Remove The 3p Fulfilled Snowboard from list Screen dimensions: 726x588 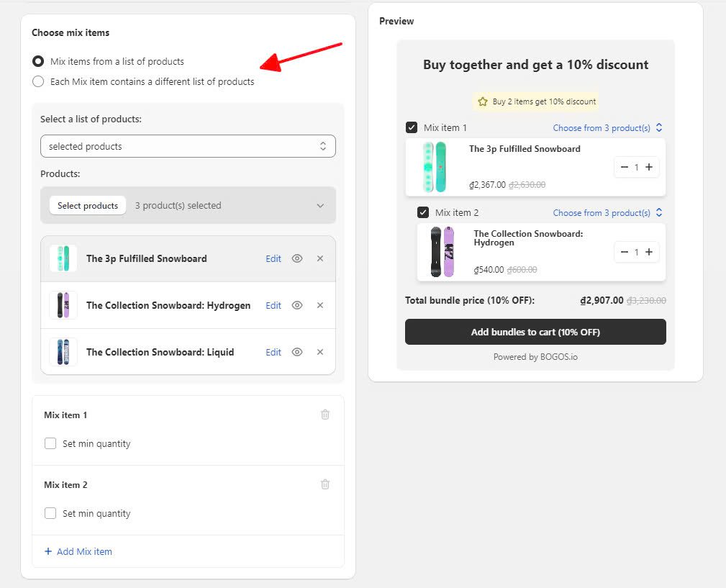pos(320,258)
